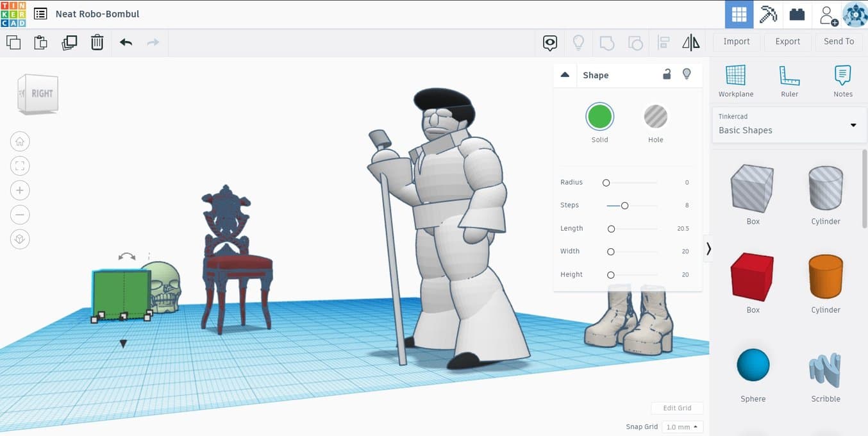Viewport: 868px width, 436px height.
Task: Set shape to Solid
Action: 599,117
